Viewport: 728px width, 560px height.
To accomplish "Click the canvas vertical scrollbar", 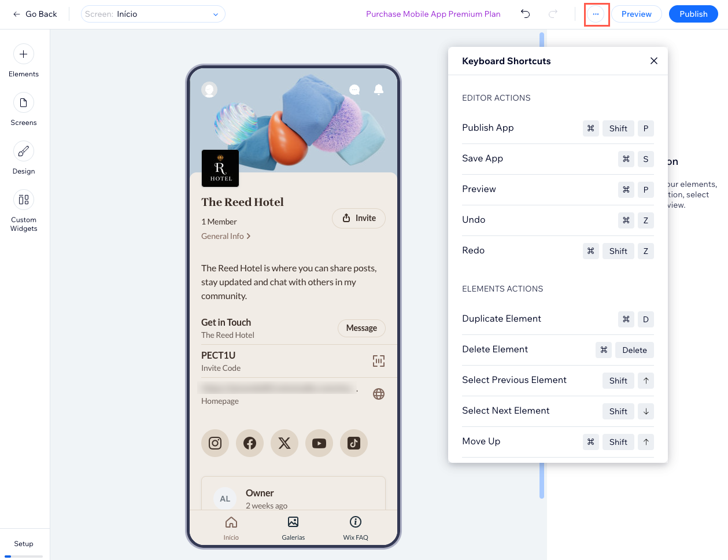I will click(x=542, y=266).
